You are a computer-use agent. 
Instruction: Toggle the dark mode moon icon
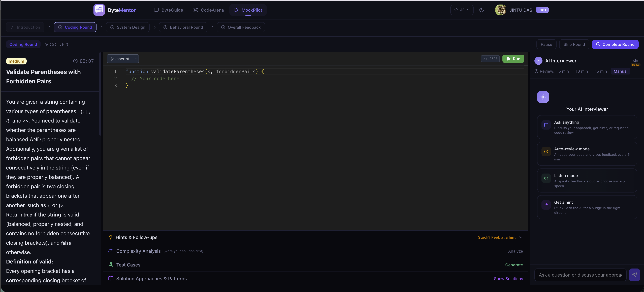pyautogui.click(x=482, y=10)
